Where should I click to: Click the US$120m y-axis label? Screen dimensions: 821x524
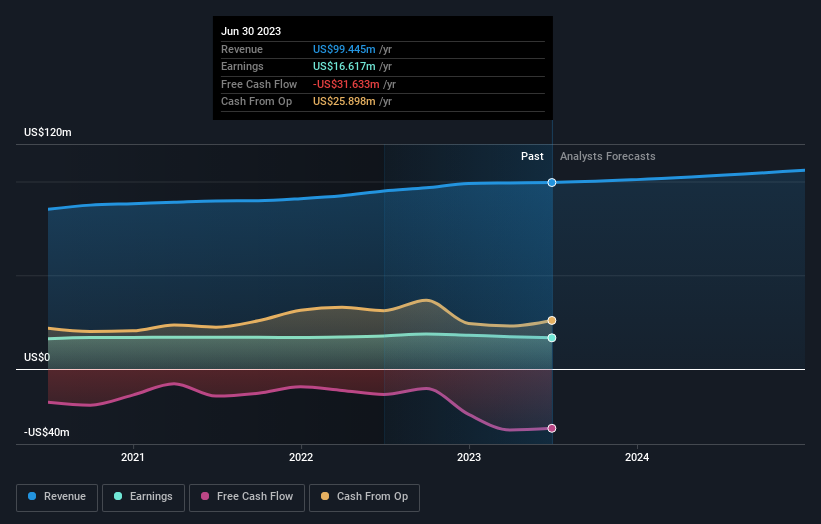[48, 132]
